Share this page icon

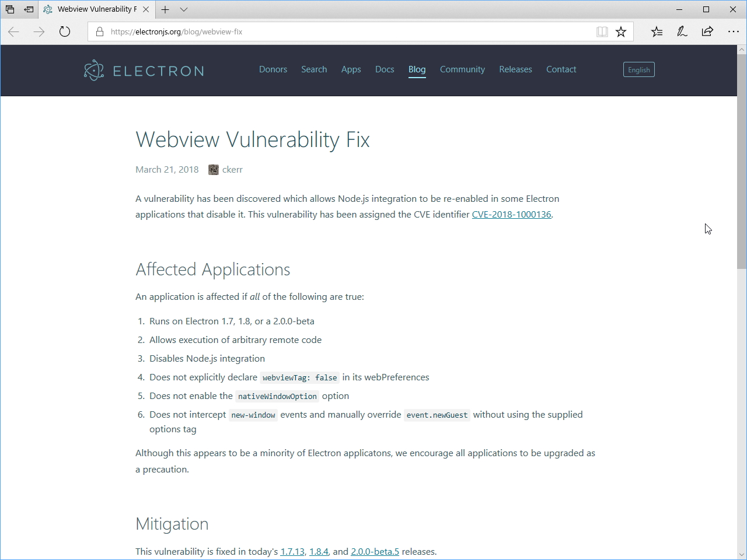pyautogui.click(x=707, y=32)
